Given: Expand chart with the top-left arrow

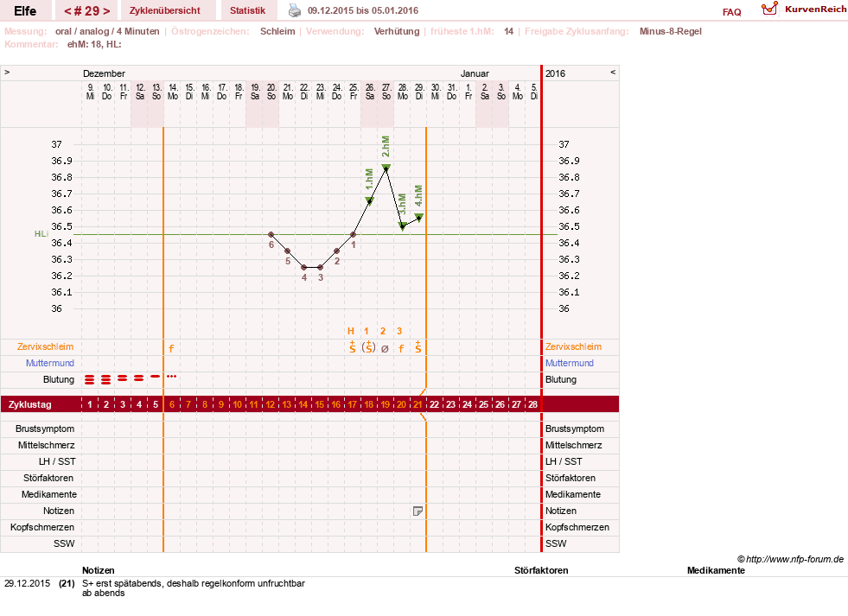Looking at the screenshot, I should 7,72.
